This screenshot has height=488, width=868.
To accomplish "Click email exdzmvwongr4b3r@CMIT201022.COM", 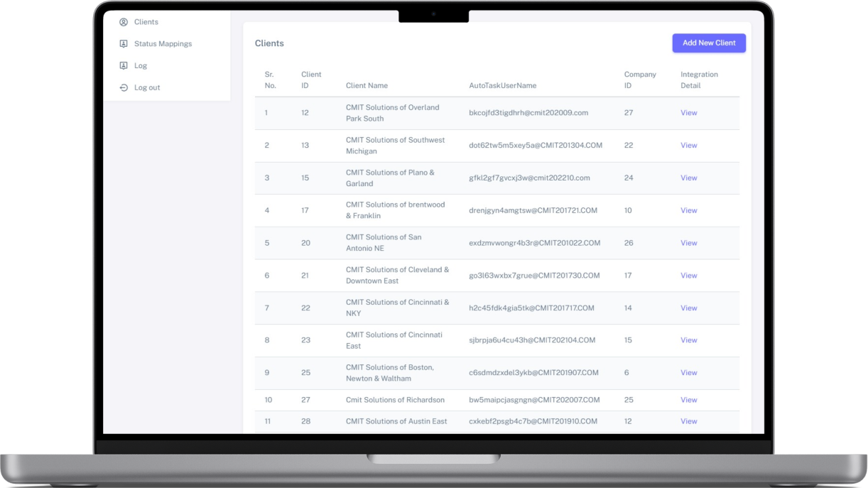I will coord(535,243).
